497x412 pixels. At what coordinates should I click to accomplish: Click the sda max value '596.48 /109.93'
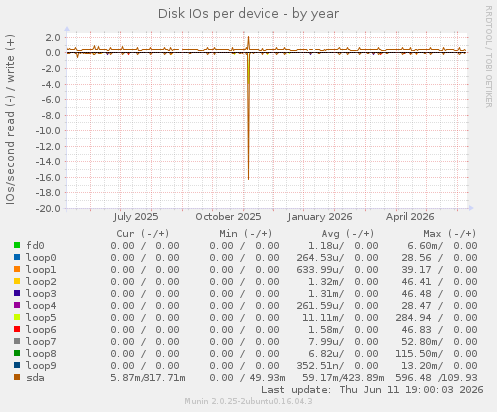436,378
